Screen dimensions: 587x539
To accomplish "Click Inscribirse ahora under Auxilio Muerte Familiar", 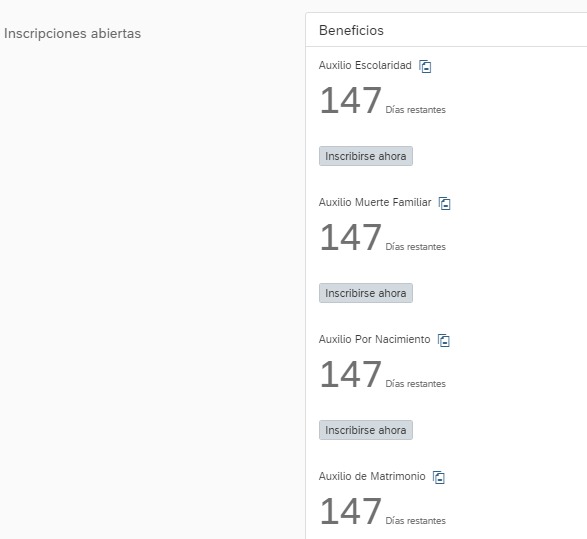I will (x=366, y=293).
